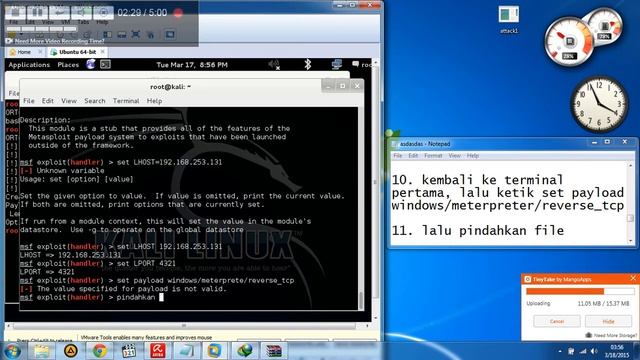
Task: Launch the Iceweasel browser globe icon
Action: 91,64
